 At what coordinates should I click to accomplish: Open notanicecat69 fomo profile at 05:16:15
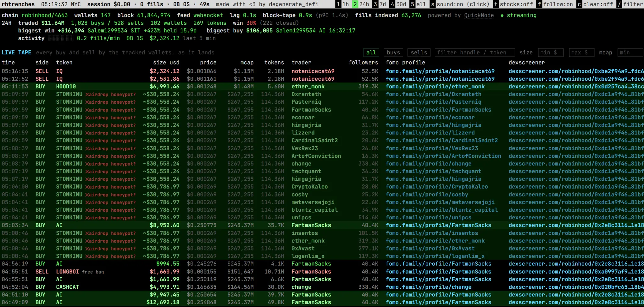click(x=440, y=71)
